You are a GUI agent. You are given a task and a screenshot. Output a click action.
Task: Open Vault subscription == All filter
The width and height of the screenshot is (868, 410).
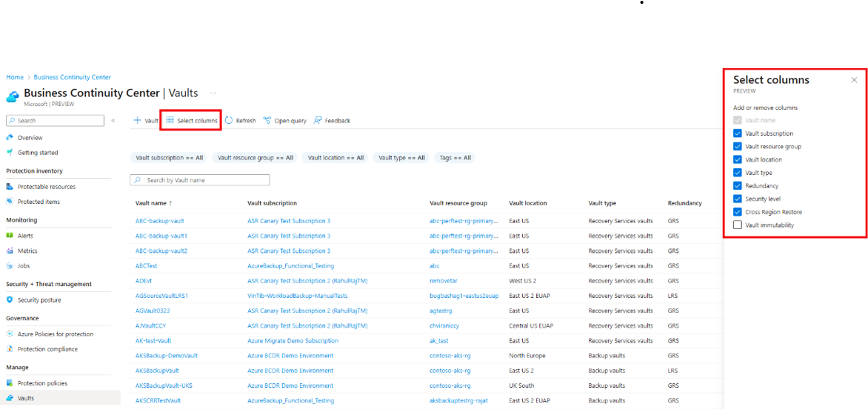click(170, 158)
